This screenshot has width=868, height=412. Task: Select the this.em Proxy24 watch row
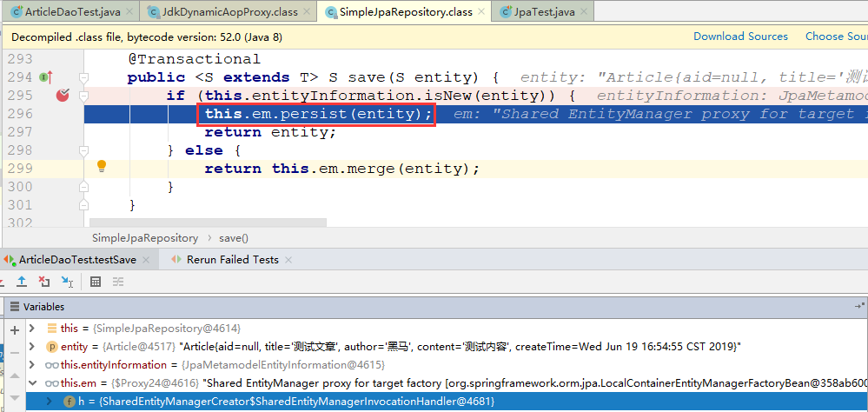[x=447, y=382]
